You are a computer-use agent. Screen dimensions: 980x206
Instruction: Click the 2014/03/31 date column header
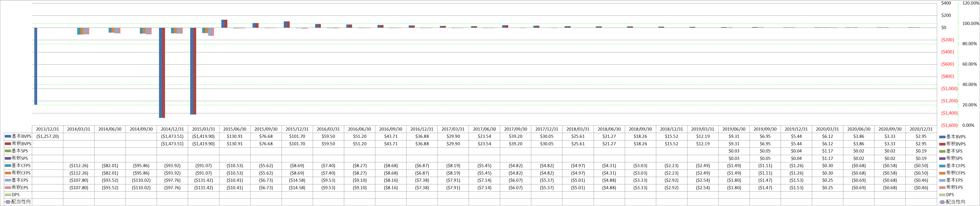tap(79, 129)
